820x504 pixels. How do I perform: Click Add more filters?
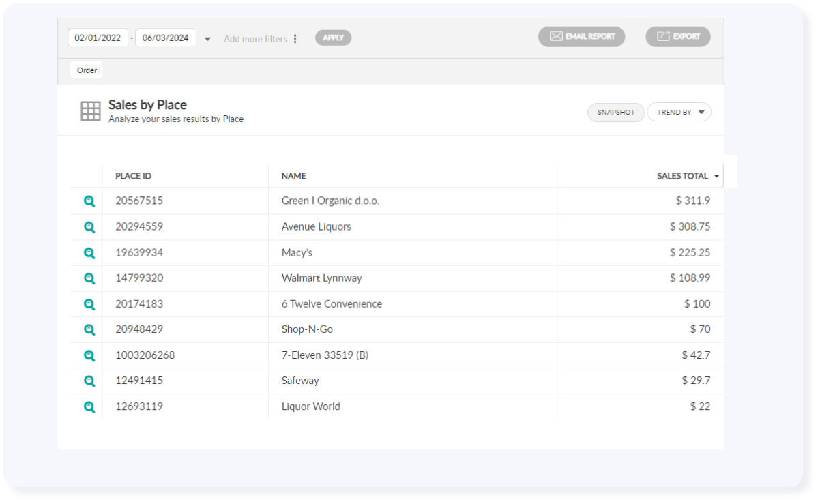(x=255, y=38)
